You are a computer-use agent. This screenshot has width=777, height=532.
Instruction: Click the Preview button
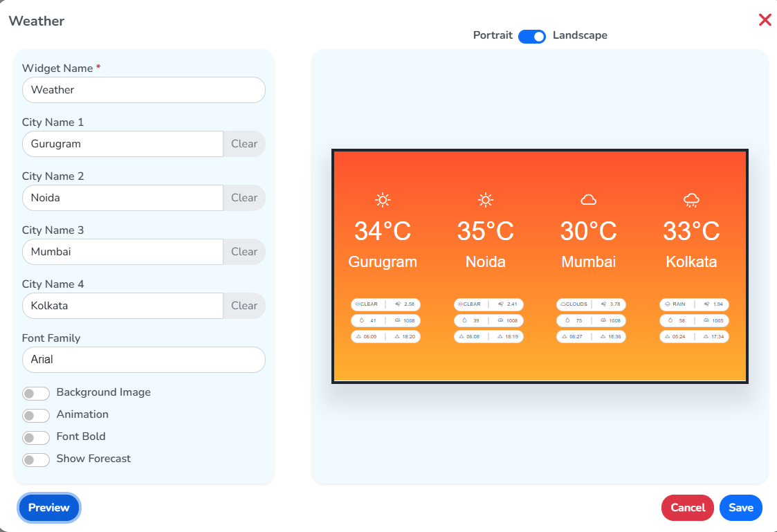coord(48,508)
